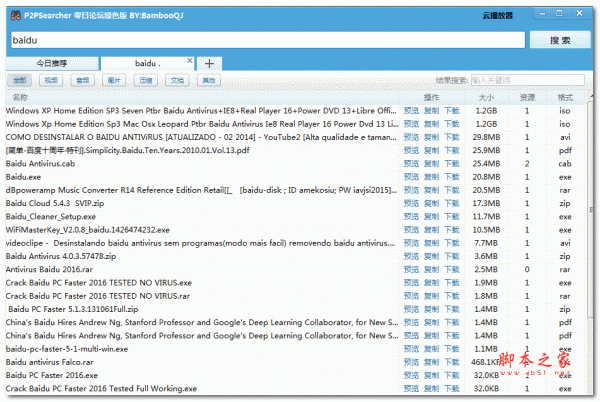
Task: Filter results by Documents (文档)
Action: click(177, 80)
